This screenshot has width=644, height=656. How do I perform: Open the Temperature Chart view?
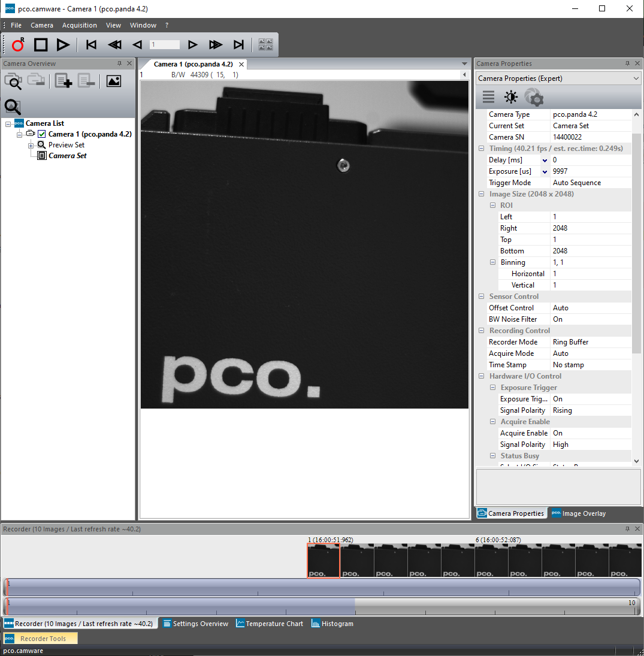point(270,623)
